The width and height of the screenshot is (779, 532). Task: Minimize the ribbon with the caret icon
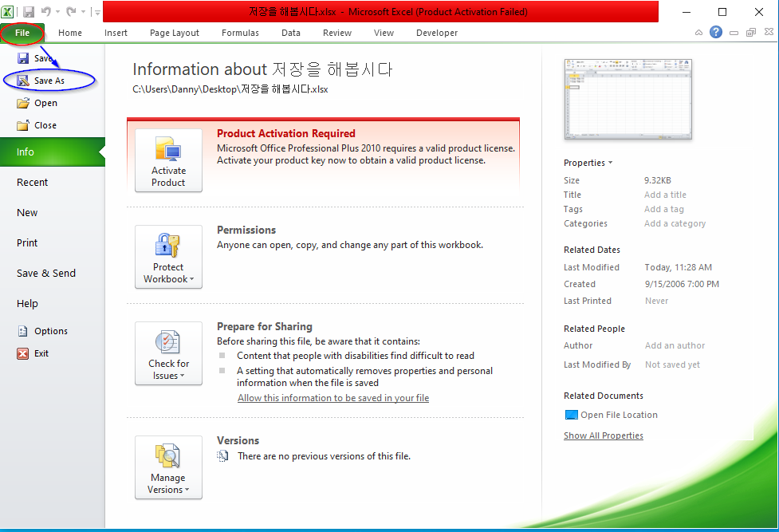[x=698, y=33]
